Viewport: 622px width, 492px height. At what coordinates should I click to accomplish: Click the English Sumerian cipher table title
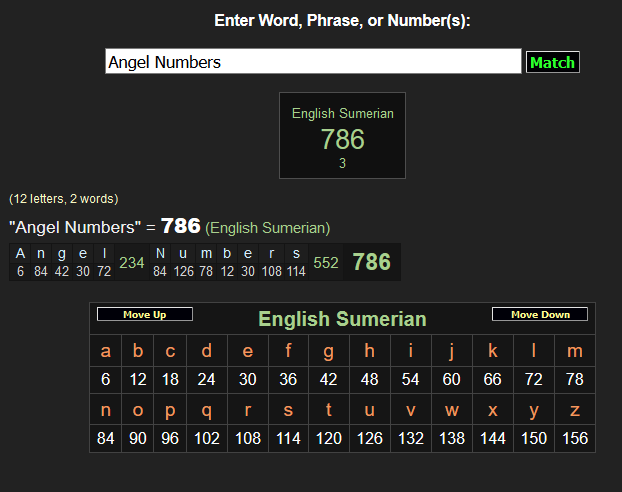pos(342,320)
